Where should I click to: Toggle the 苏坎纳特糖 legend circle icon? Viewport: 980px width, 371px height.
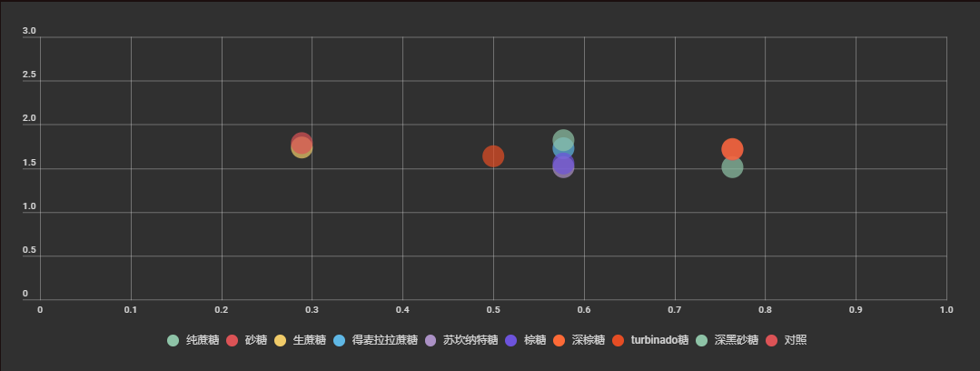pyautogui.click(x=430, y=340)
